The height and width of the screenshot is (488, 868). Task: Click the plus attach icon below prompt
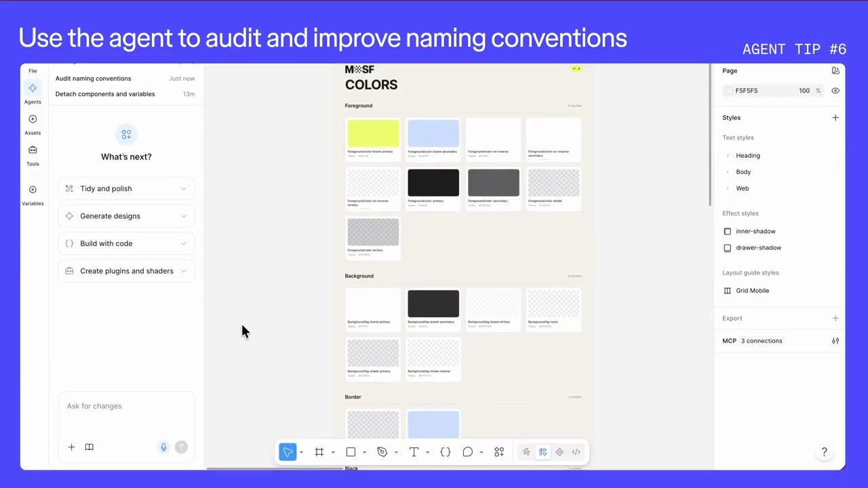tap(71, 447)
